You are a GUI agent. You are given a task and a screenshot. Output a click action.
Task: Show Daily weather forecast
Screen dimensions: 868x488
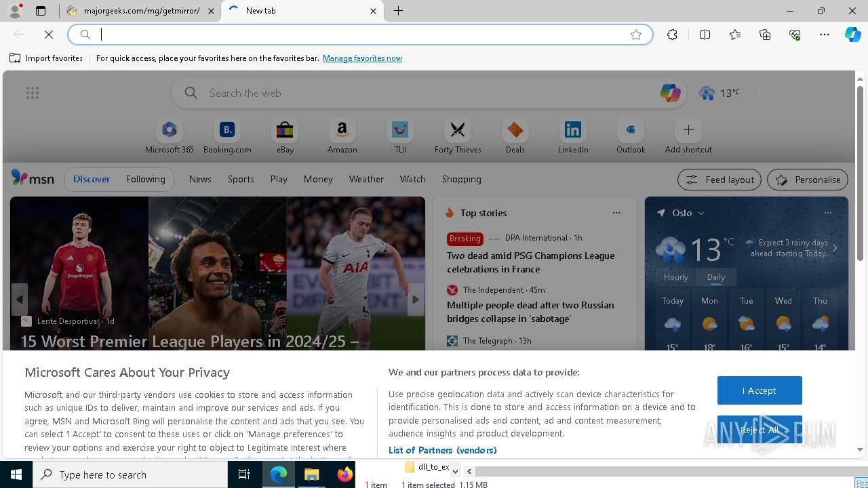coord(716,277)
